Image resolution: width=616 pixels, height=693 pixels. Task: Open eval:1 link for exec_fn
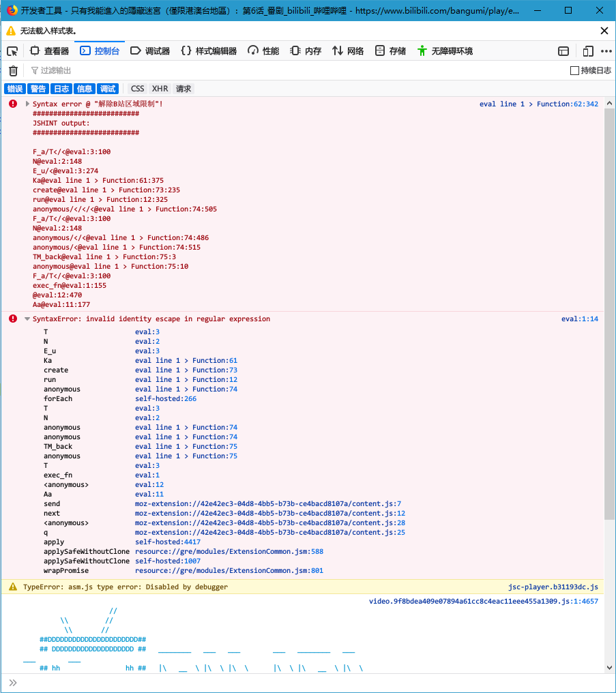(147, 475)
